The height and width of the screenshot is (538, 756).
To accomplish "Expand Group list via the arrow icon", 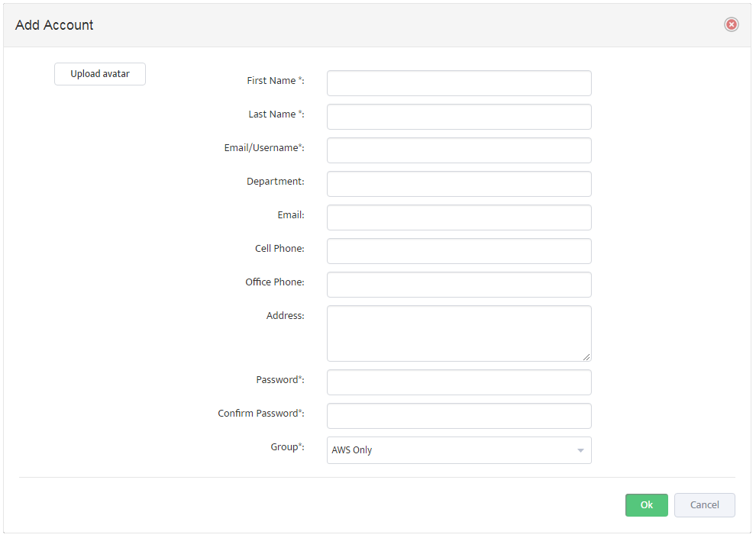I will tap(580, 450).
